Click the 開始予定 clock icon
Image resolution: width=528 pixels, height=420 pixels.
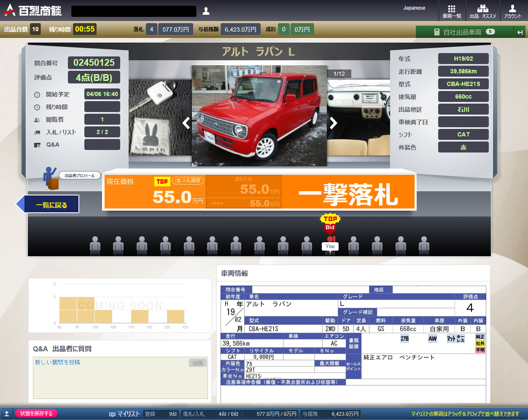coord(37,95)
